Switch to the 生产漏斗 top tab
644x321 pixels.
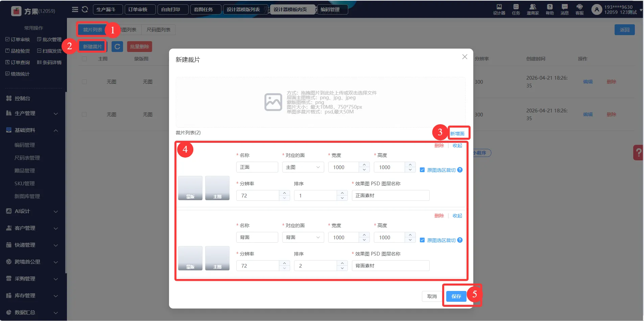click(108, 9)
